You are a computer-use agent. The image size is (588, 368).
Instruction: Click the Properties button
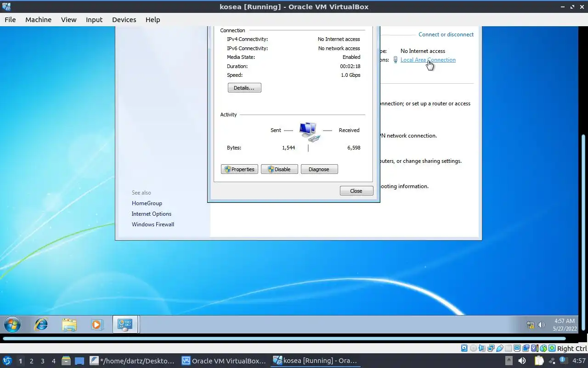coord(239,169)
